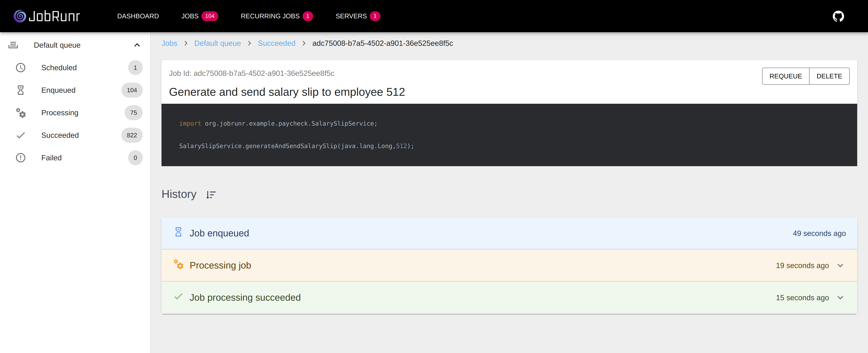Go to Succeeded breadcrumb link
Screen dimensions: 868x353
click(276, 43)
